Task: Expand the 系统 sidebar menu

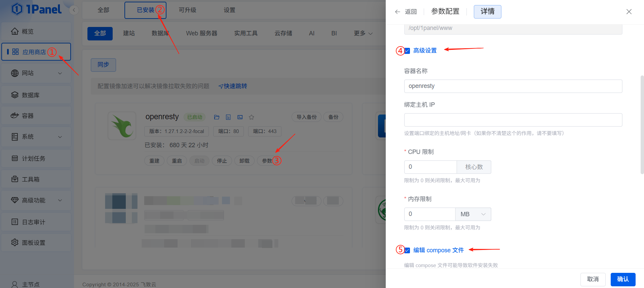Action: click(x=36, y=137)
